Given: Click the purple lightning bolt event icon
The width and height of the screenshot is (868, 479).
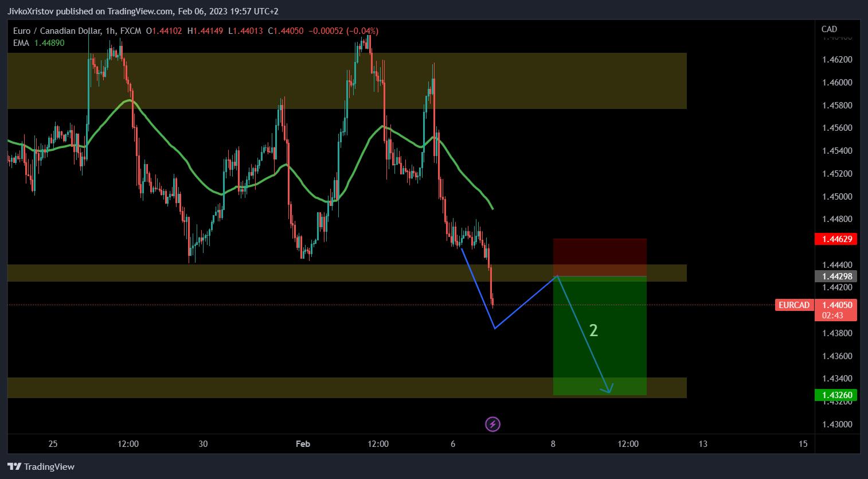Looking at the screenshot, I should point(492,425).
